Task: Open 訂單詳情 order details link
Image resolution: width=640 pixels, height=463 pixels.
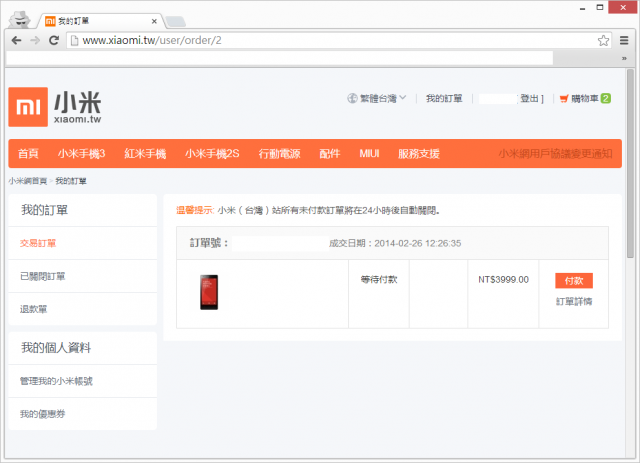Action: (x=574, y=301)
